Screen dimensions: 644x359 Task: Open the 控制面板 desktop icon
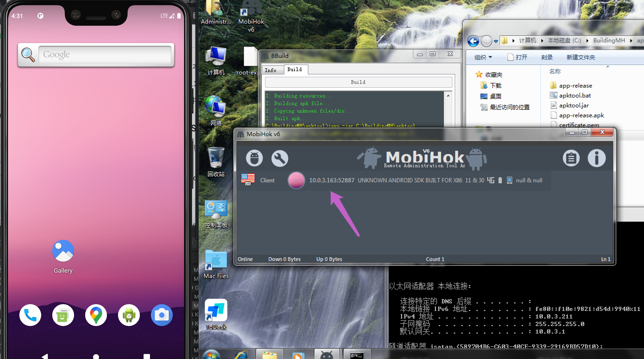[216, 214]
